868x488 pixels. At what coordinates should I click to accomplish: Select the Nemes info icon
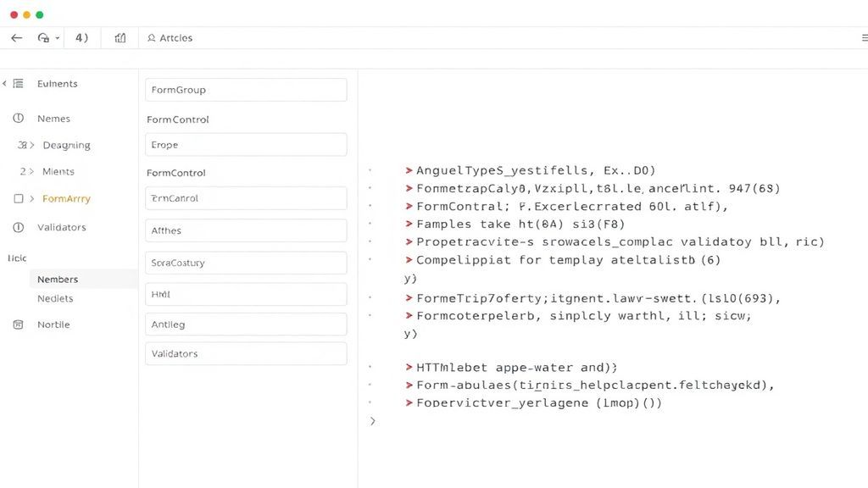pyautogui.click(x=17, y=118)
